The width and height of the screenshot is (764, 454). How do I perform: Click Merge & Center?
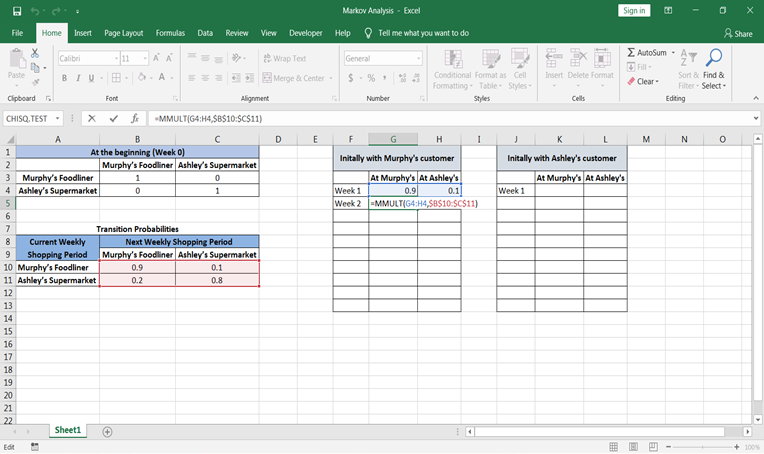pos(293,78)
